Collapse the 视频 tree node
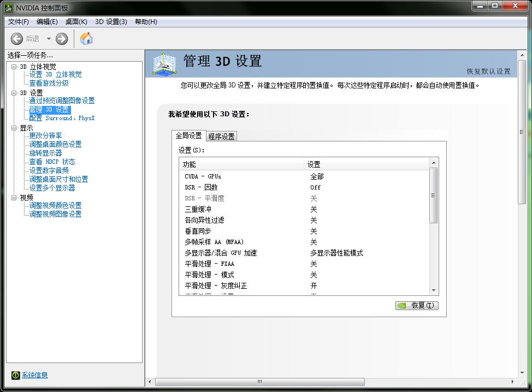 coord(14,198)
